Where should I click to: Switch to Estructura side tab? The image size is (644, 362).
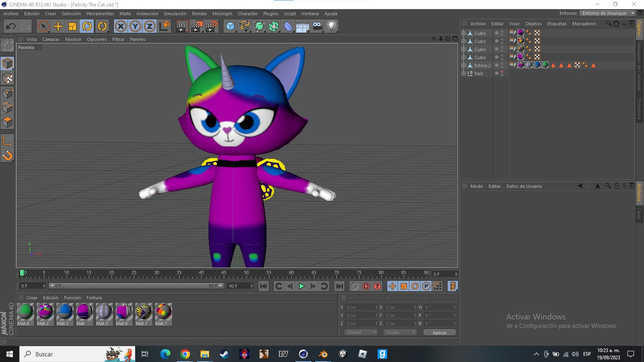(x=639, y=109)
